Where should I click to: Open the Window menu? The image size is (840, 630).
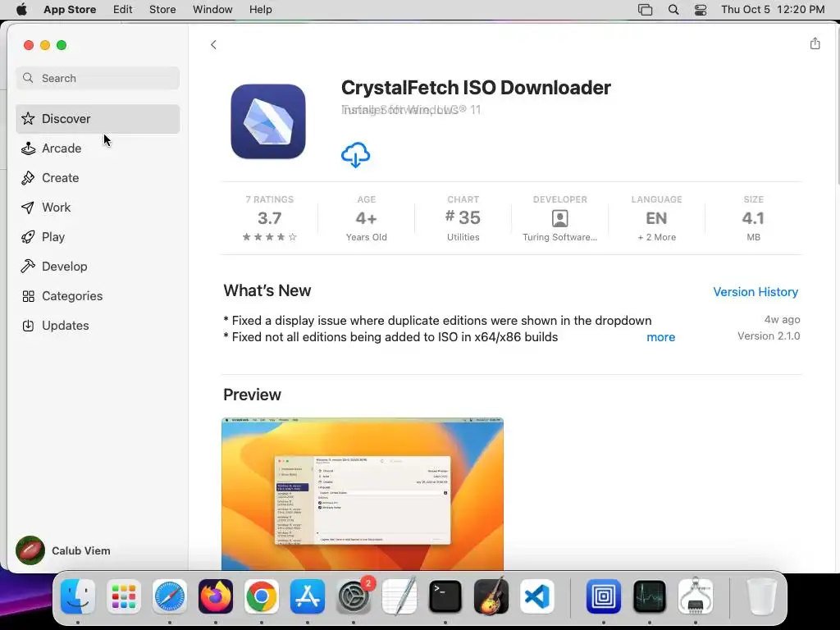click(x=212, y=10)
